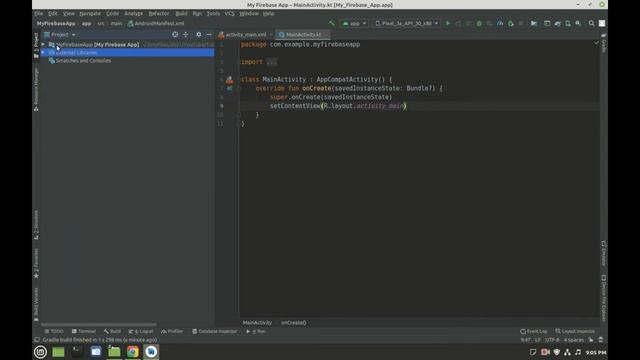Open the Pixel 3a device selector dropdown
640x360 pixels.
(x=407, y=23)
